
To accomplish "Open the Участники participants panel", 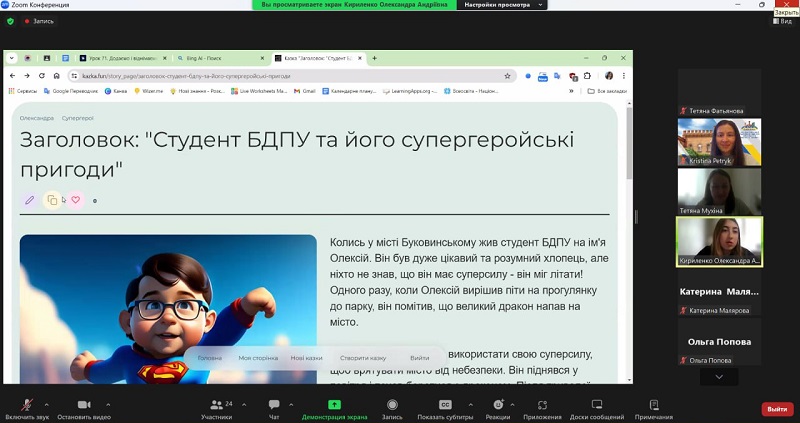I will click(216, 409).
